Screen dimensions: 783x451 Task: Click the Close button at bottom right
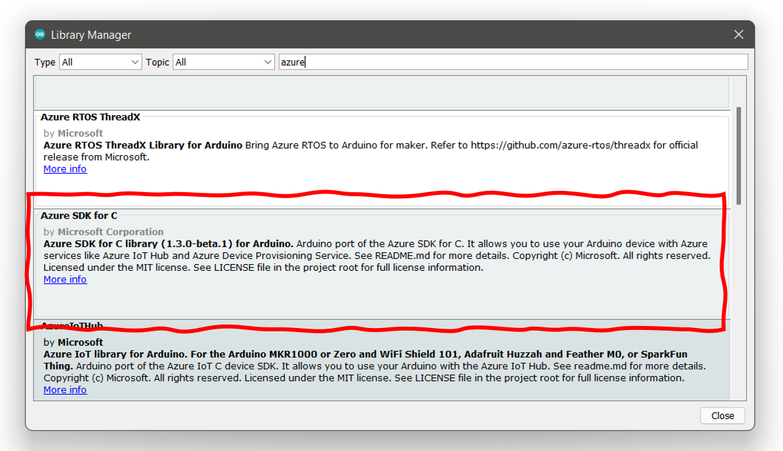[722, 416]
